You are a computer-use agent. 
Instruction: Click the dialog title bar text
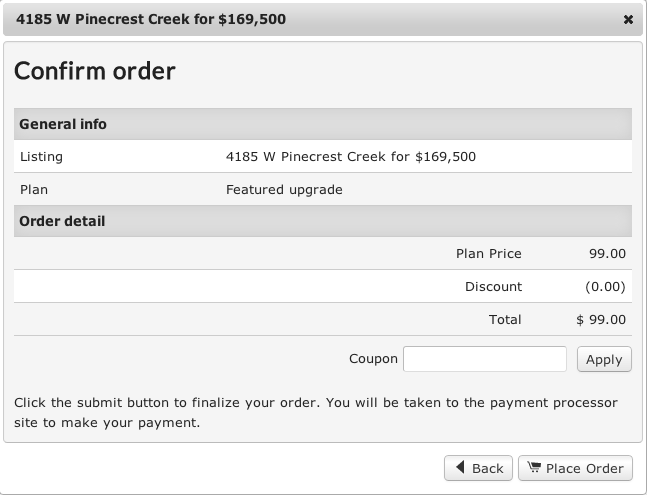pyautogui.click(x=151, y=19)
